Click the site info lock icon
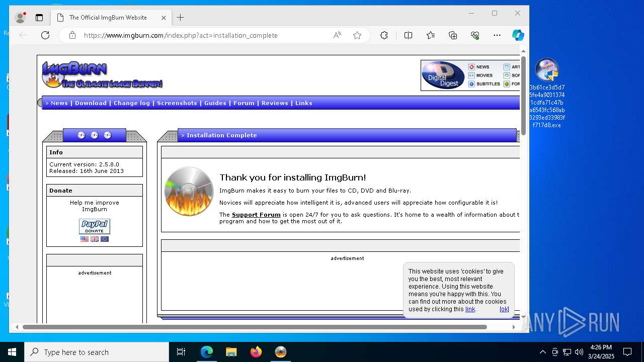Image resolution: width=644 pixels, height=362 pixels. coord(72,35)
